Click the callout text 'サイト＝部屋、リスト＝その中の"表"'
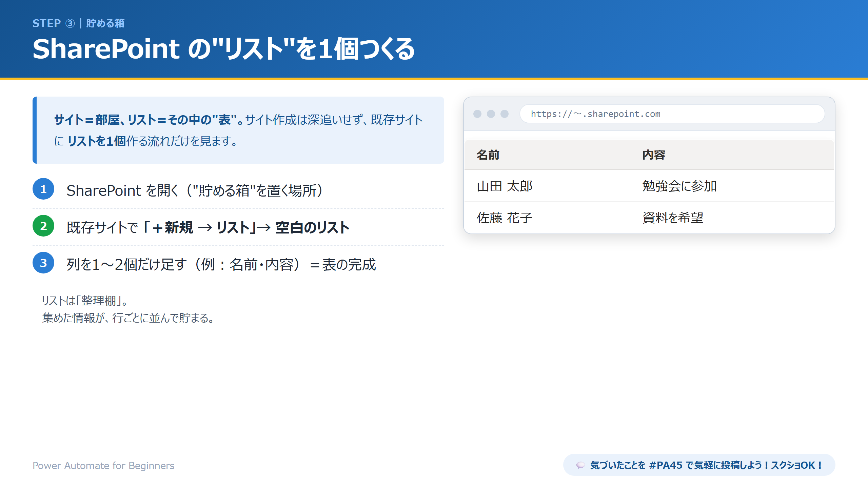This screenshot has width=868, height=488. 145,120
